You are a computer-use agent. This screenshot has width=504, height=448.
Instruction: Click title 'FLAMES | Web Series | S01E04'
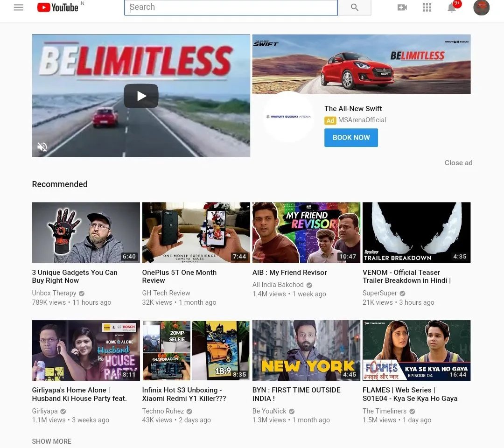point(410,394)
